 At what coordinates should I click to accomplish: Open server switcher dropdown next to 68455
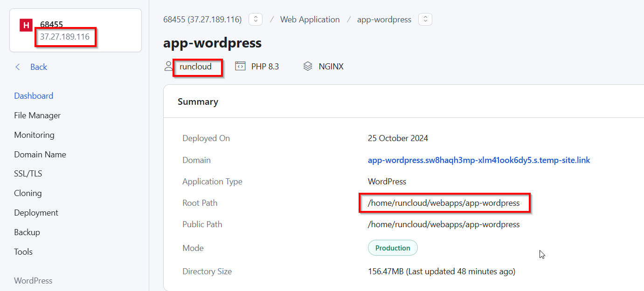pyautogui.click(x=256, y=20)
